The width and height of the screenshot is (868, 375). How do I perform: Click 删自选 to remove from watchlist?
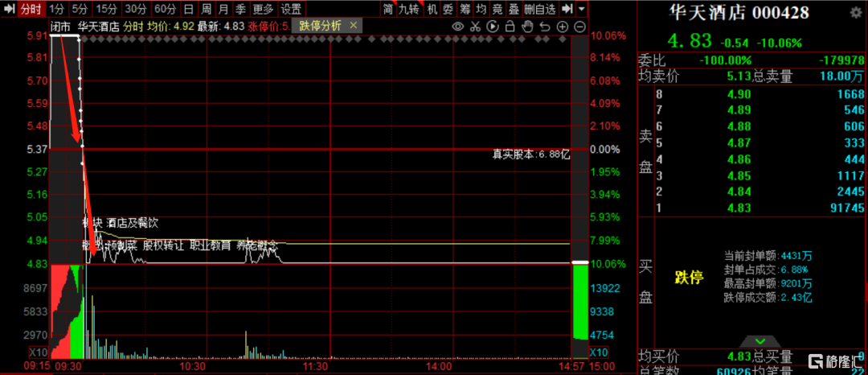pyautogui.click(x=540, y=8)
